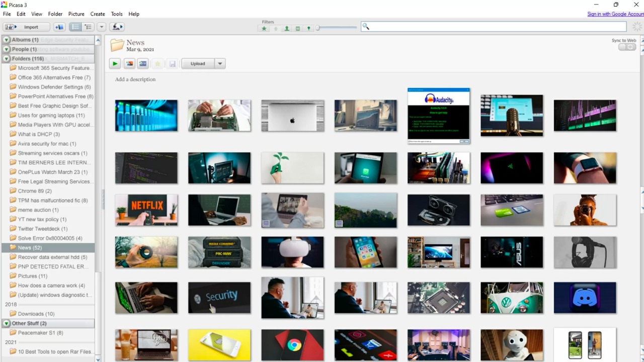Filter to show starred photos only

point(264,29)
